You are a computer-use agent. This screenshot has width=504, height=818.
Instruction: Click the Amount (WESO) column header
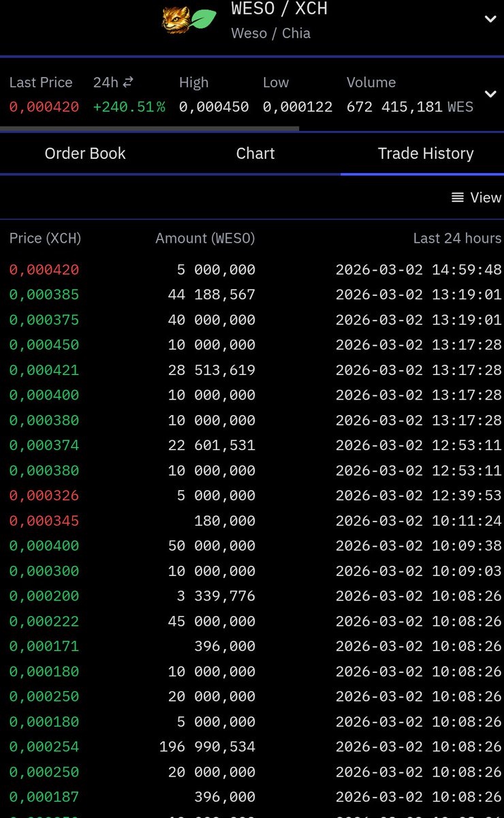click(x=205, y=238)
